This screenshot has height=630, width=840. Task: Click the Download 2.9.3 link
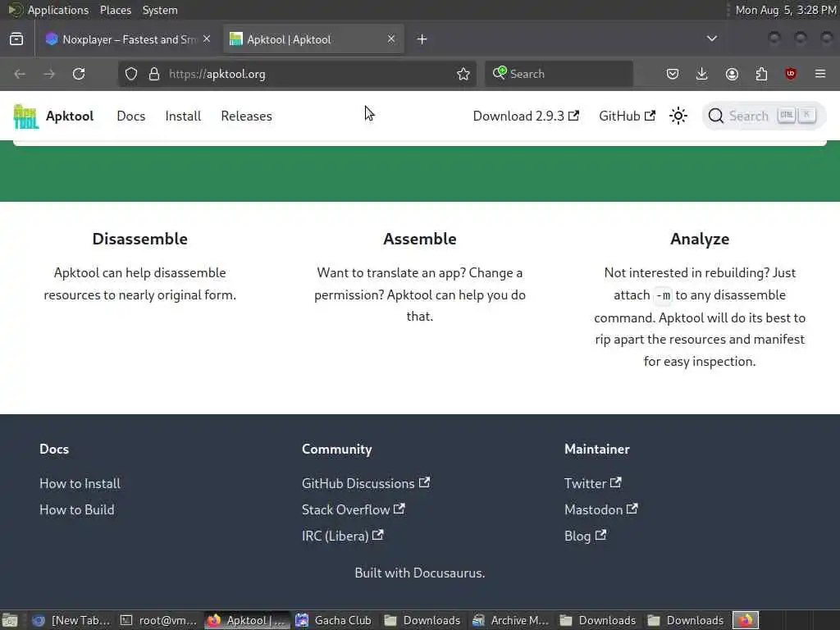point(526,116)
